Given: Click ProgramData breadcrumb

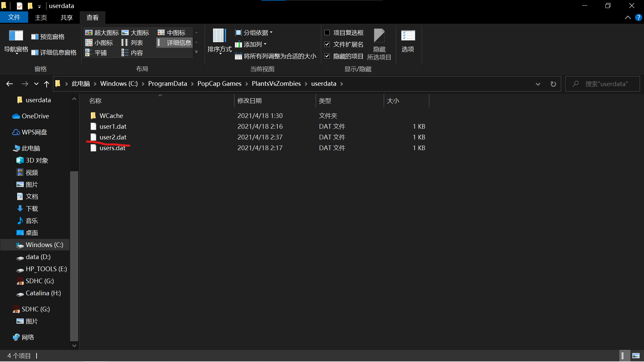Looking at the screenshot, I should point(168,84).
